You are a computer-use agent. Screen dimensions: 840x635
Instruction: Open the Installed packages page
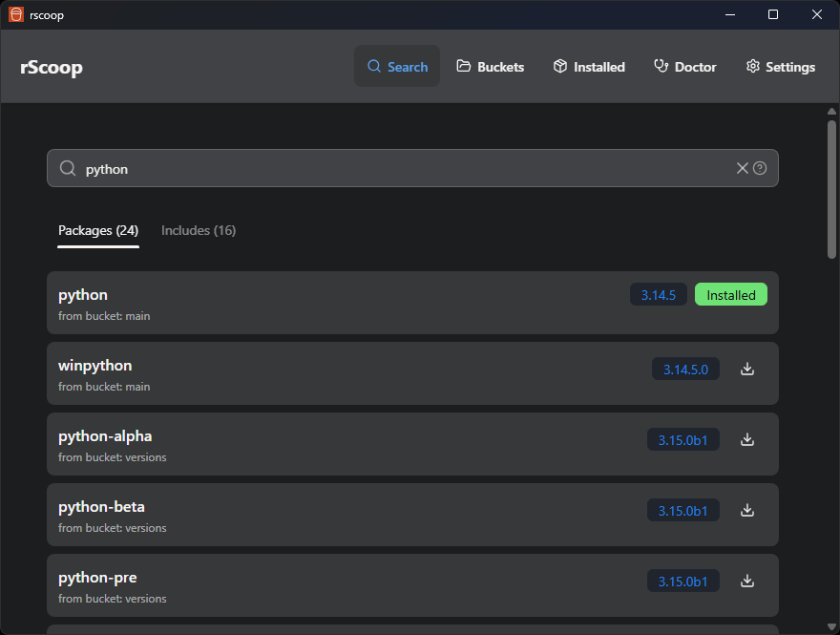coord(589,67)
